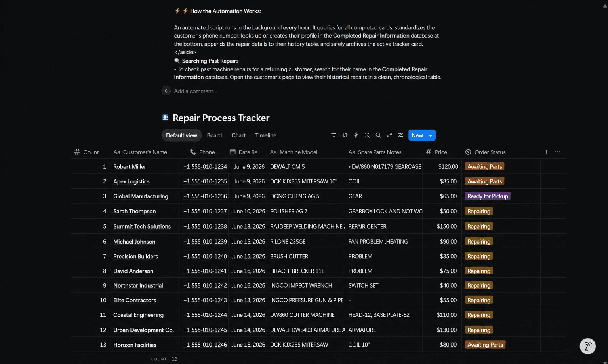Open the automations lightning bolt icon
This screenshot has width=608, height=364.
pos(356,135)
